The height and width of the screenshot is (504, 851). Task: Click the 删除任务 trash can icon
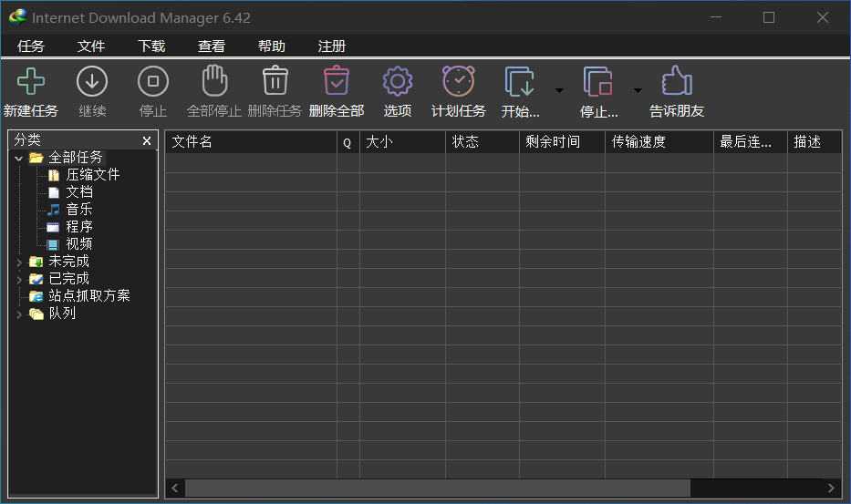pyautogui.click(x=275, y=80)
